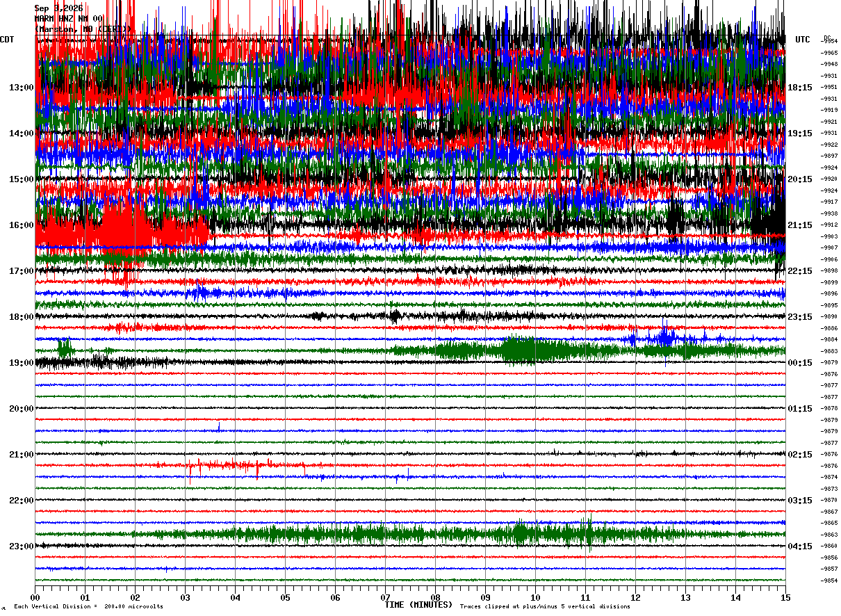
Task: Select the 16:00 CDT time marker
Action: pyautogui.click(x=21, y=225)
